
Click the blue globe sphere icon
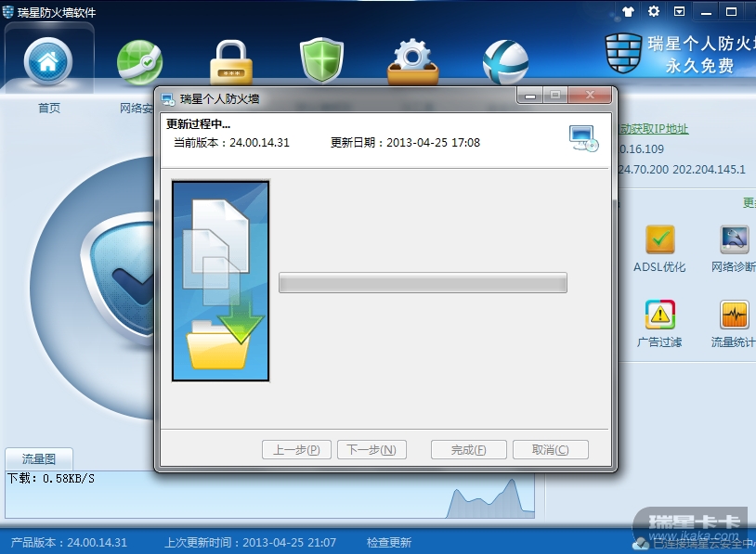(505, 62)
